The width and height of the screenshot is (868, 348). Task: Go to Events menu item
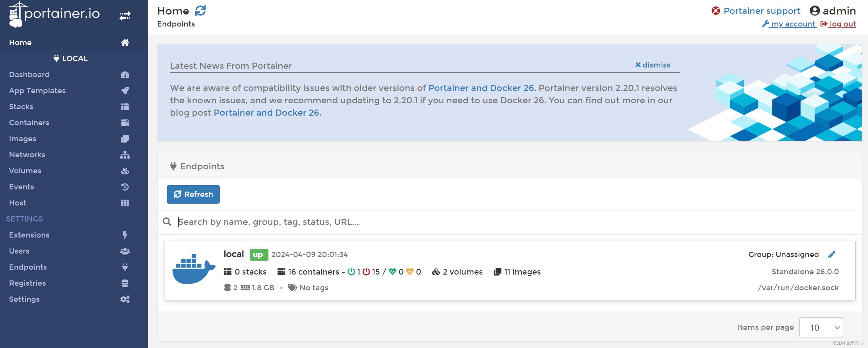[22, 187]
